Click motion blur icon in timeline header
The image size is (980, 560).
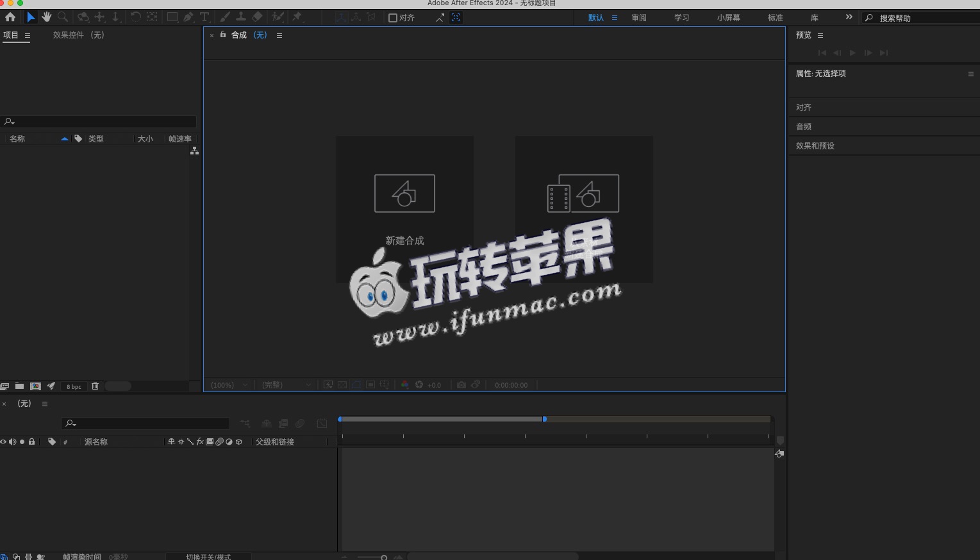(300, 424)
